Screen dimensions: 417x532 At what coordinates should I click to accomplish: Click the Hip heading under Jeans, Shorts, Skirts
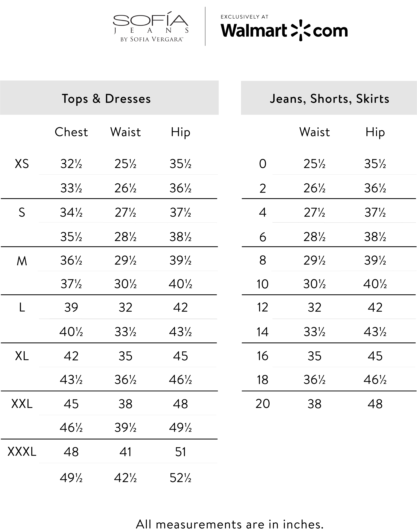tap(375, 132)
